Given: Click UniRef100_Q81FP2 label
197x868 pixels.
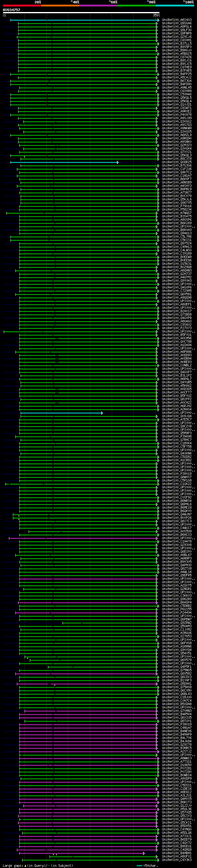Looking at the screenshot, I should [177, 399].
